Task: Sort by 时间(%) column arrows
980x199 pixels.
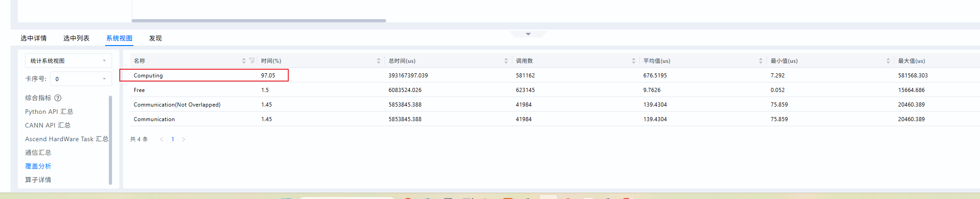Action: tap(378, 61)
